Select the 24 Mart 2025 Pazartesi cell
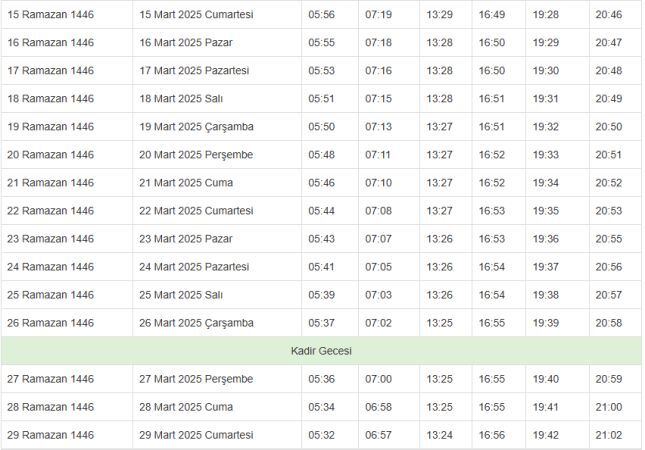645x450 pixels. tap(217, 267)
